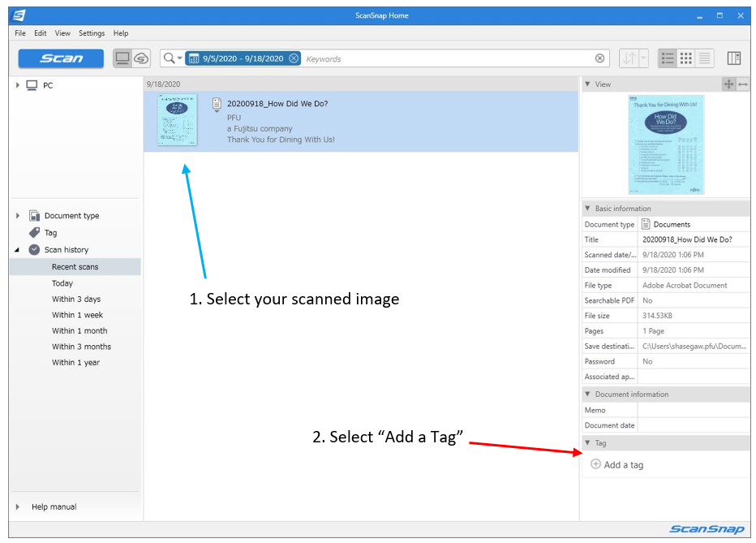Expand the Document type tree node
This screenshot has width=756, height=543.
17,216
